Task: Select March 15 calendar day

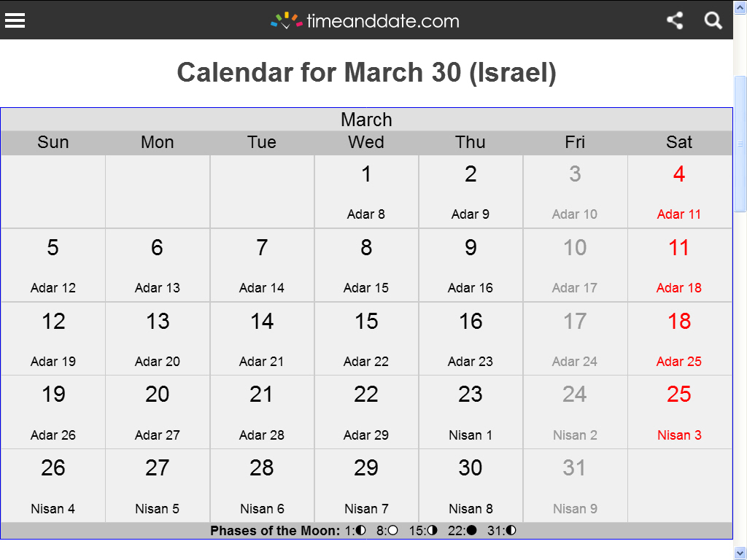Action: coord(366,338)
